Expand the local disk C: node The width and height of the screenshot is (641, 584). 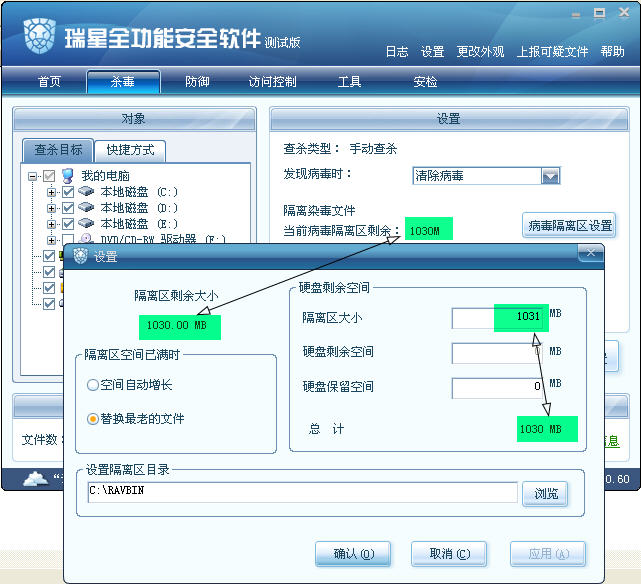[x=52, y=192]
